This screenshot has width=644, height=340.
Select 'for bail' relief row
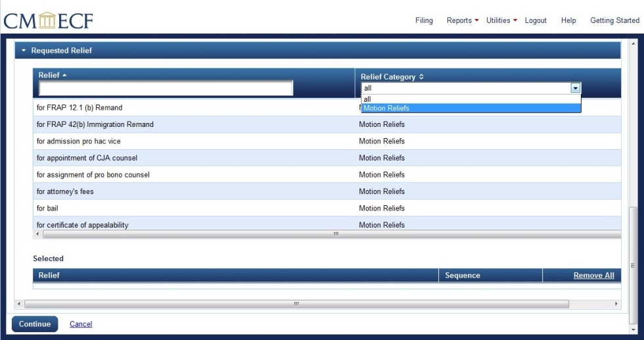[x=47, y=208]
